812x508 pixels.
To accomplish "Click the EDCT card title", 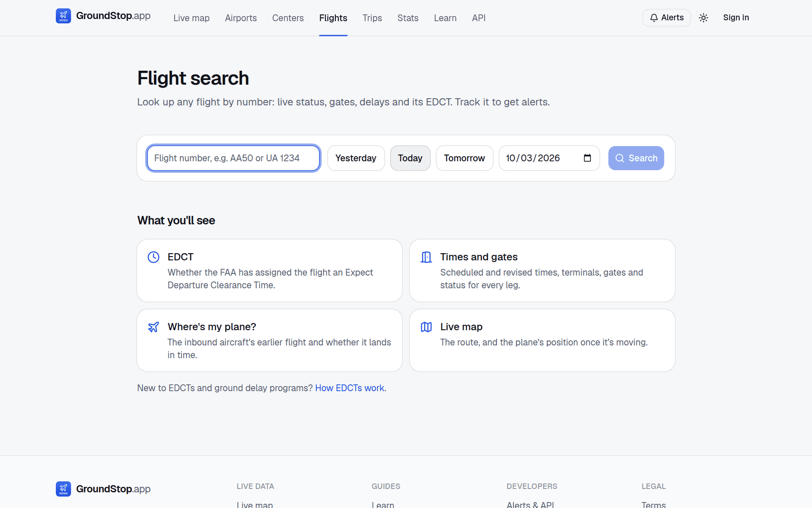I will (x=181, y=257).
